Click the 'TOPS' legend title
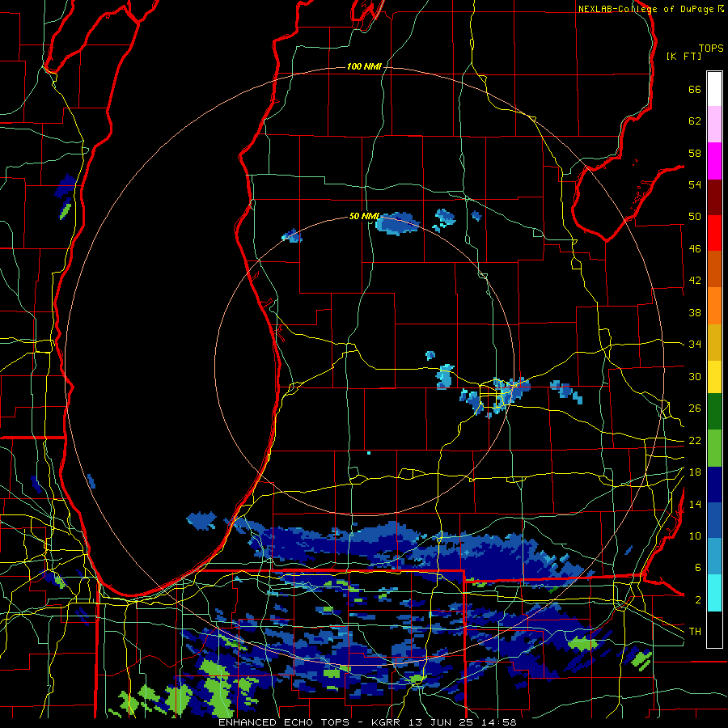The image size is (728, 728). point(711,49)
